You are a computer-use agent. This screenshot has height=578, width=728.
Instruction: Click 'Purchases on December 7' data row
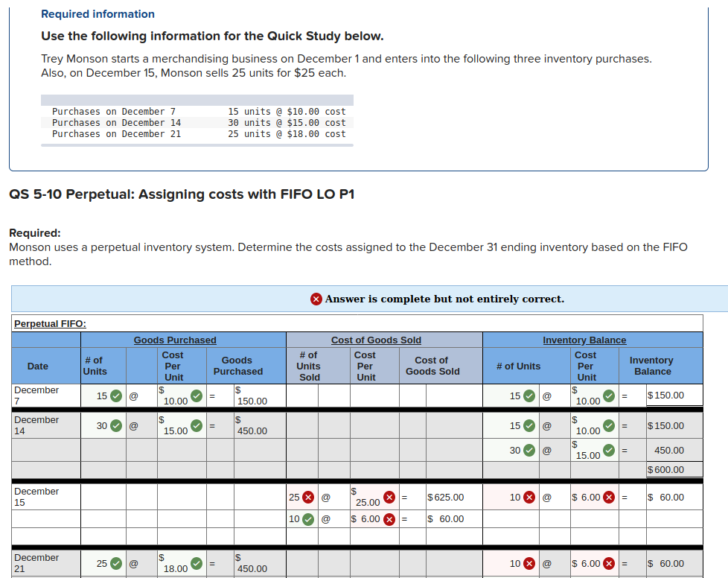click(199, 112)
